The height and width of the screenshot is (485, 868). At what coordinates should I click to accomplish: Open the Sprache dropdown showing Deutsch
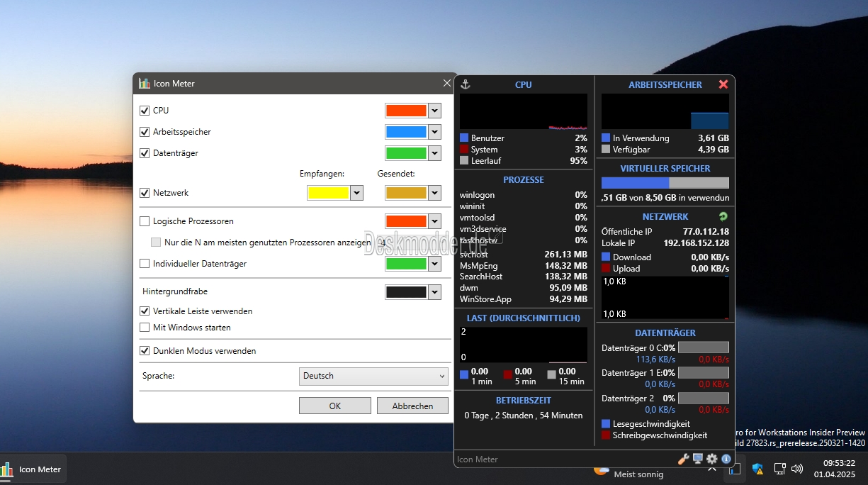[373, 376]
